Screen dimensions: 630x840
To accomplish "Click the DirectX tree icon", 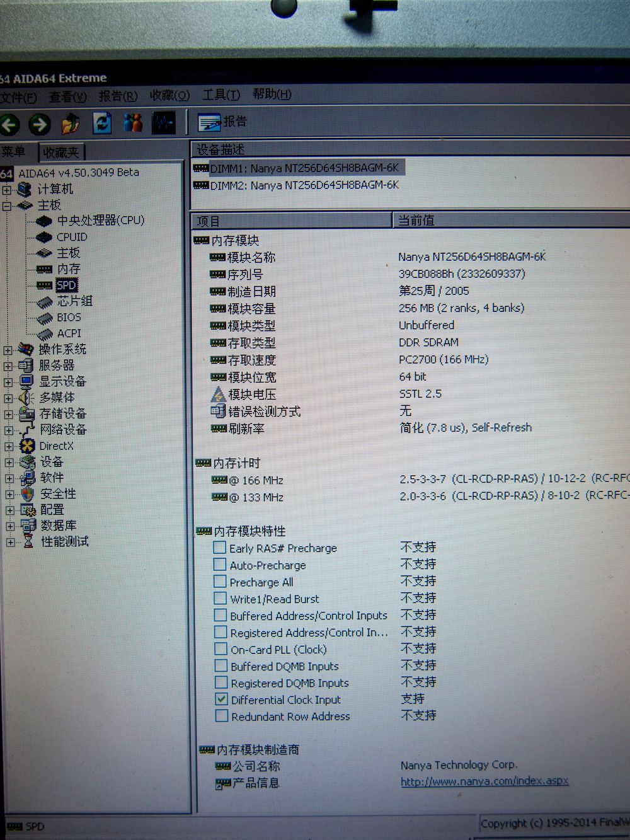I will point(27,446).
